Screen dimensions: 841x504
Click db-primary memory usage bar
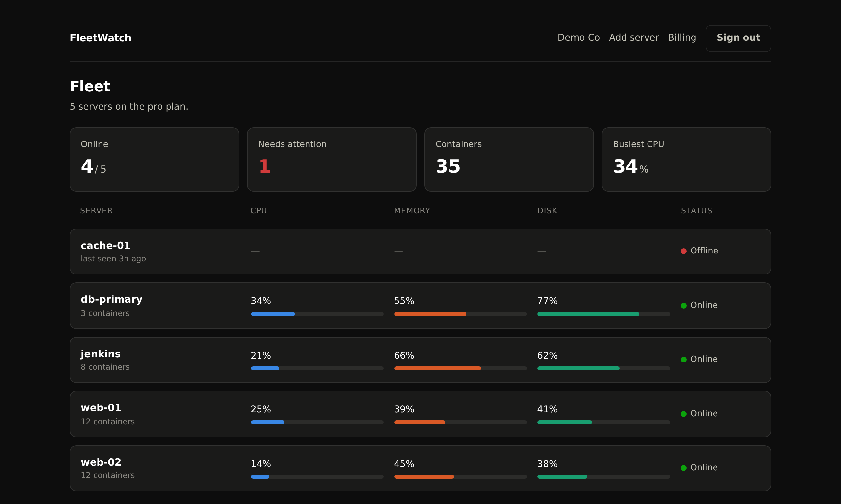(461, 314)
